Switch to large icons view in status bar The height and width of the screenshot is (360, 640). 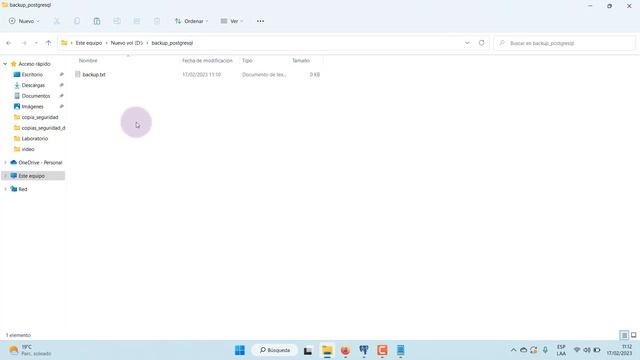(x=633, y=335)
